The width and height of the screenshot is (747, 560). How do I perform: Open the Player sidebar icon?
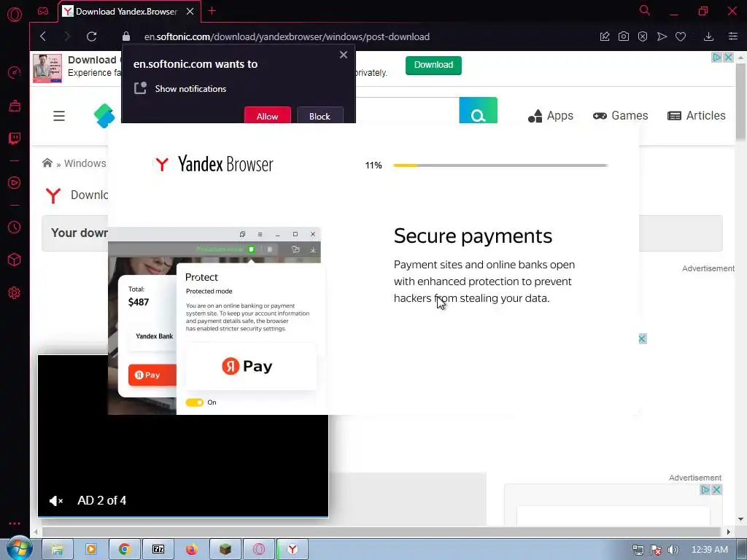15,183
